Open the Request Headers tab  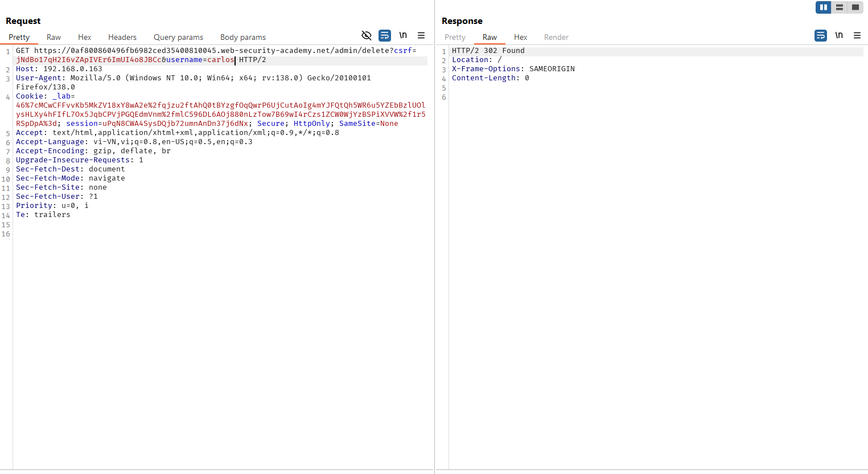[x=122, y=37]
